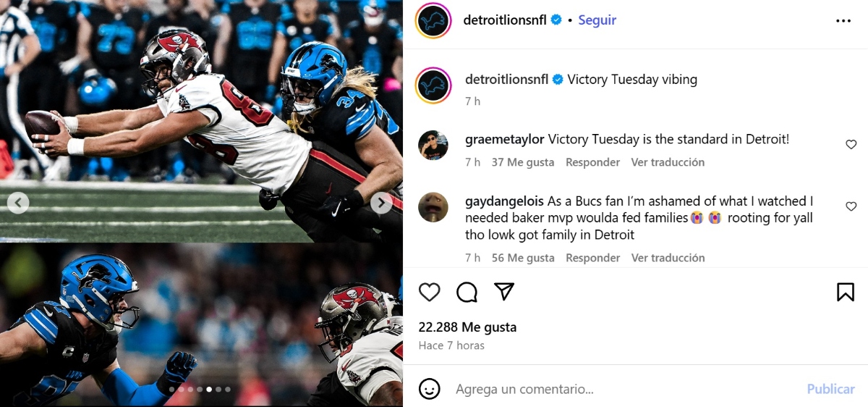The width and height of the screenshot is (868, 407).
Task: View the 22.288 Me gusta list
Action: (467, 327)
